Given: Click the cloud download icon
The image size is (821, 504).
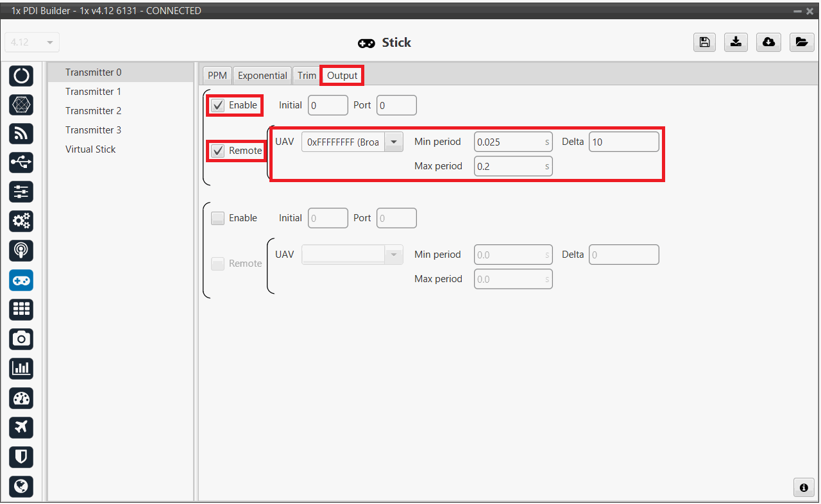Looking at the screenshot, I should click(768, 42).
